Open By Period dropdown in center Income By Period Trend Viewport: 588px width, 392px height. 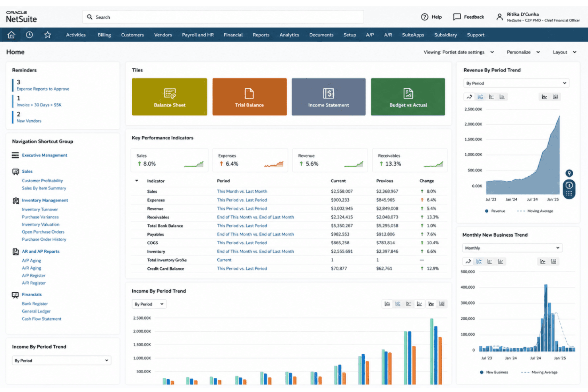pyautogui.click(x=149, y=304)
